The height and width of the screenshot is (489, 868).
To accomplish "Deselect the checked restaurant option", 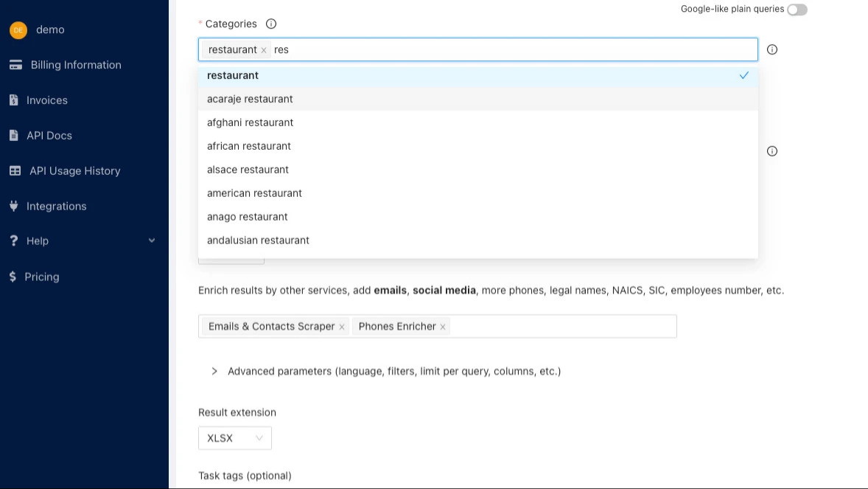I will (477, 75).
